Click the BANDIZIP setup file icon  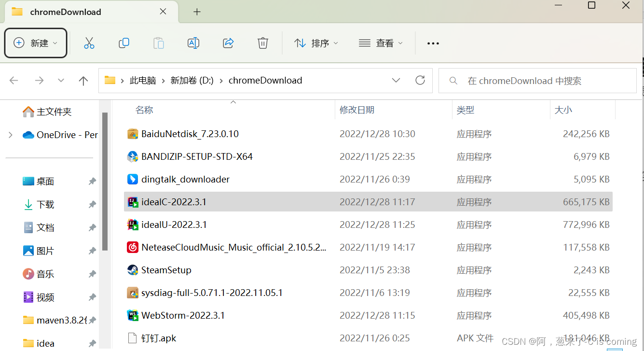(133, 156)
